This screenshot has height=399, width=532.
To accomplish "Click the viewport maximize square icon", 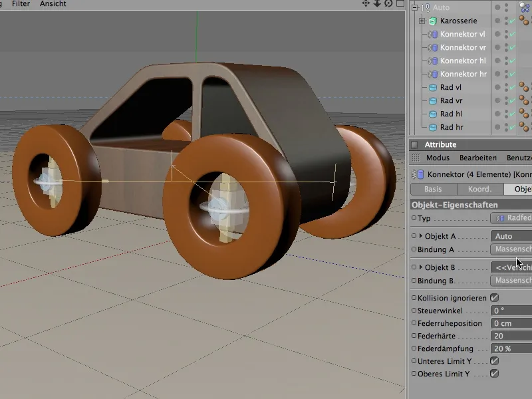I will 399,4.
